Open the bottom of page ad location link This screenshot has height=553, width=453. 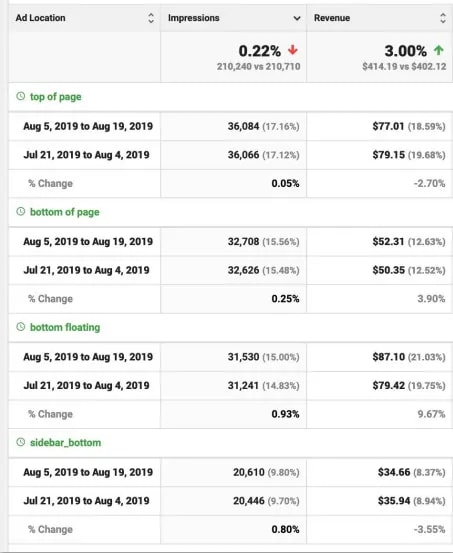[x=65, y=212]
